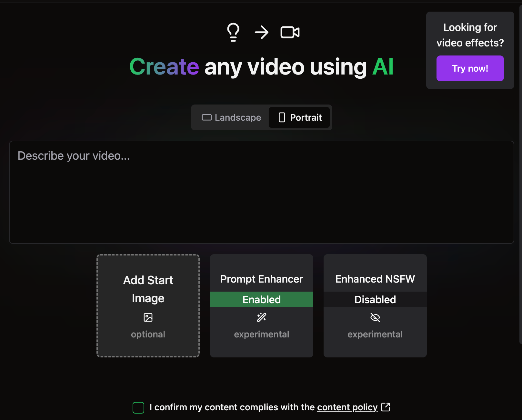Screen dimensions: 522x420
Task: Click the landscape rectangle icon
Action: (206, 117)
